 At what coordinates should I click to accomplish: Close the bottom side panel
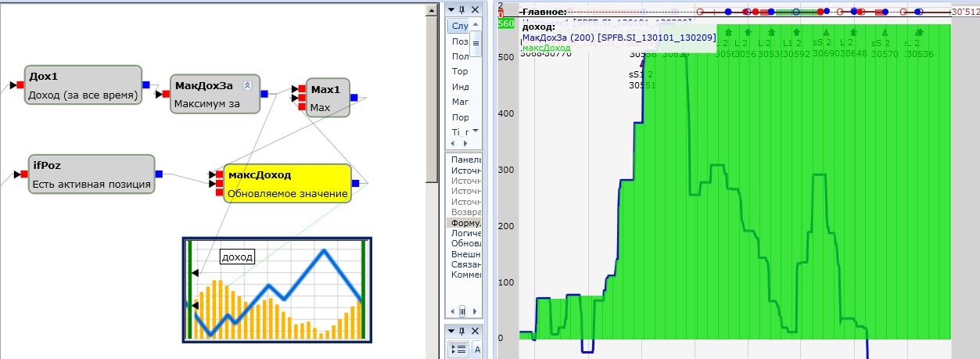[x=476, y=331]
